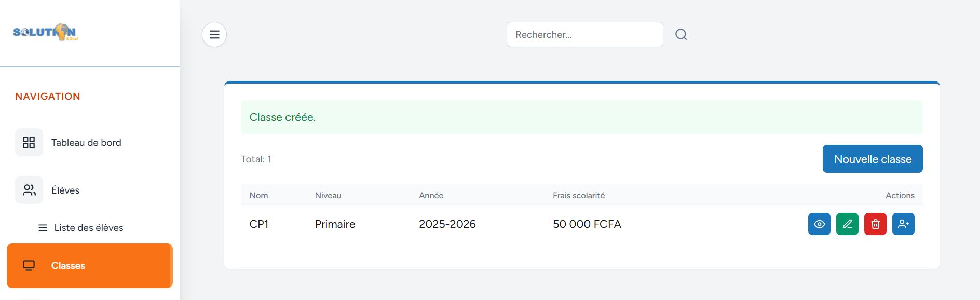Select the Classes menu label
The height and width of the screenshot is (300, 980).
[68, 266]
